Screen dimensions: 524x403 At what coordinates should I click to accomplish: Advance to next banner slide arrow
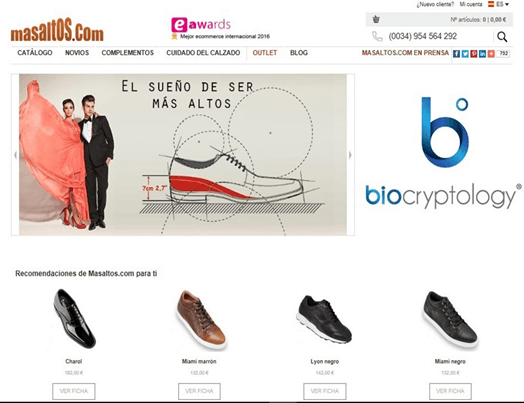350,155
